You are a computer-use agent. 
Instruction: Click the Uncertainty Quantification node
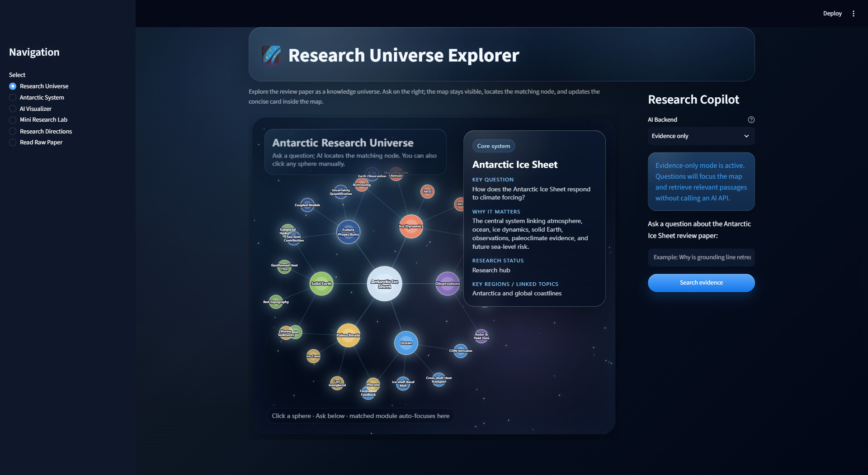(341, 192)
